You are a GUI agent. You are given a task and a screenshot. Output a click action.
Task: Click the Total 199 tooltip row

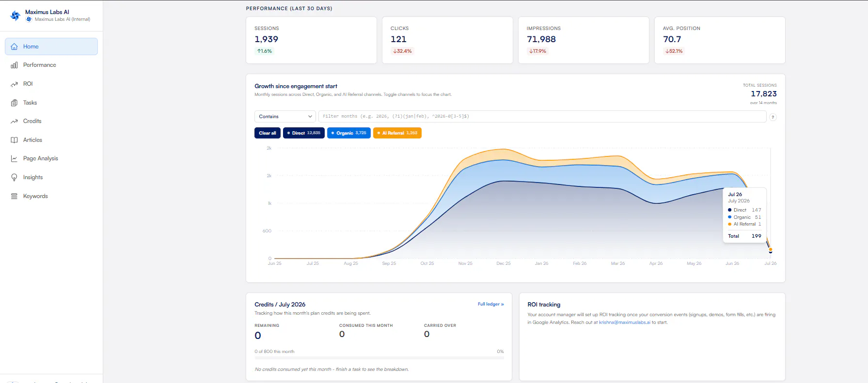pyautogui.click(x=744, y=236)
